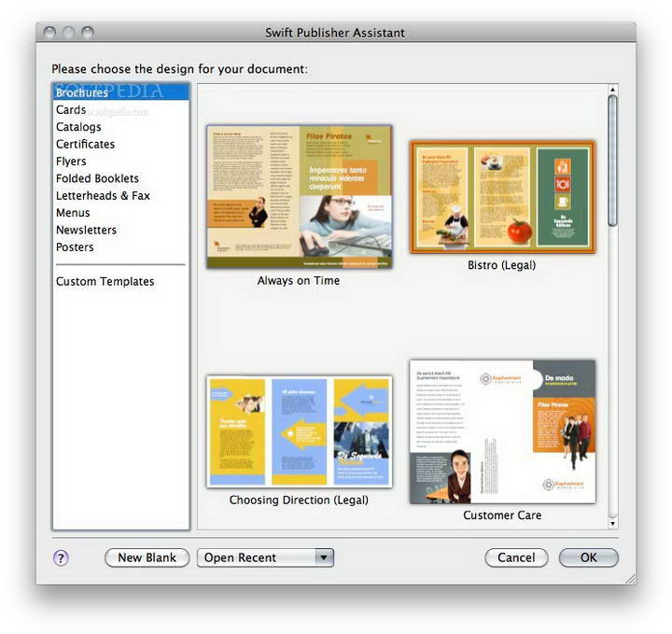
Task: Select the Cards category
Action: coord(120,110)
